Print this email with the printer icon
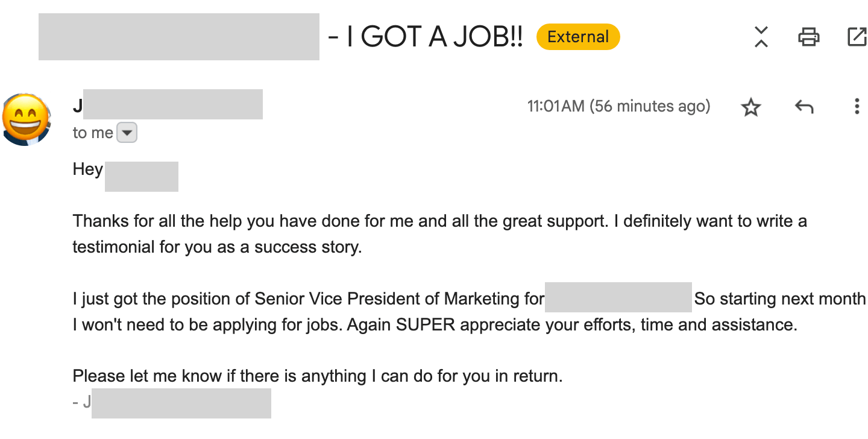 pyautogui.click(x=808, y=37)
